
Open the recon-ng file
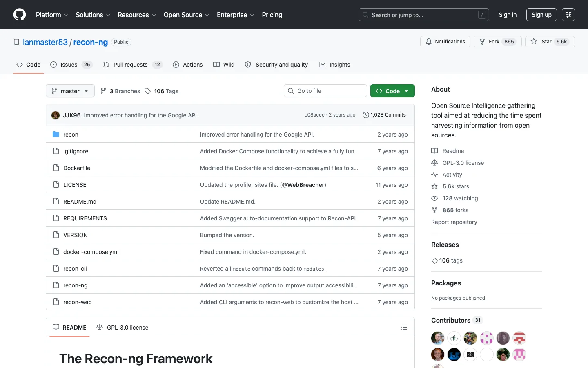click(76, 285)
